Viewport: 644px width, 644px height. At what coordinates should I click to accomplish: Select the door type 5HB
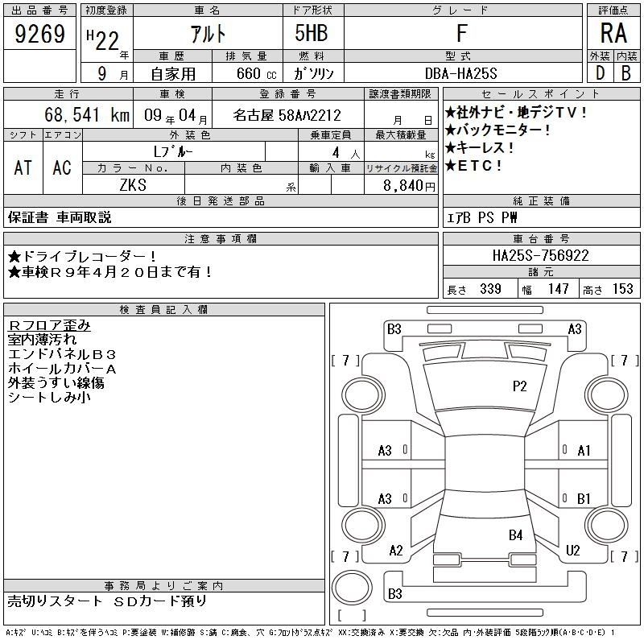pos(312,33)
